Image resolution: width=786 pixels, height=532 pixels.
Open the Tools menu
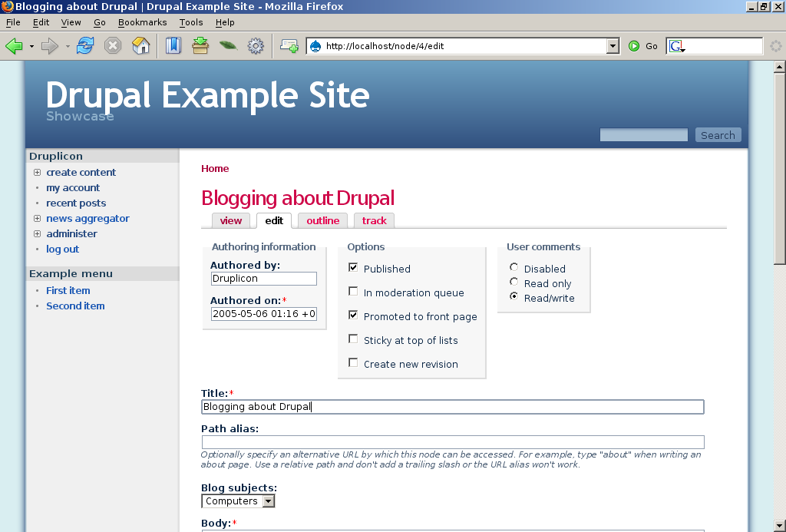tap(191, 22)
